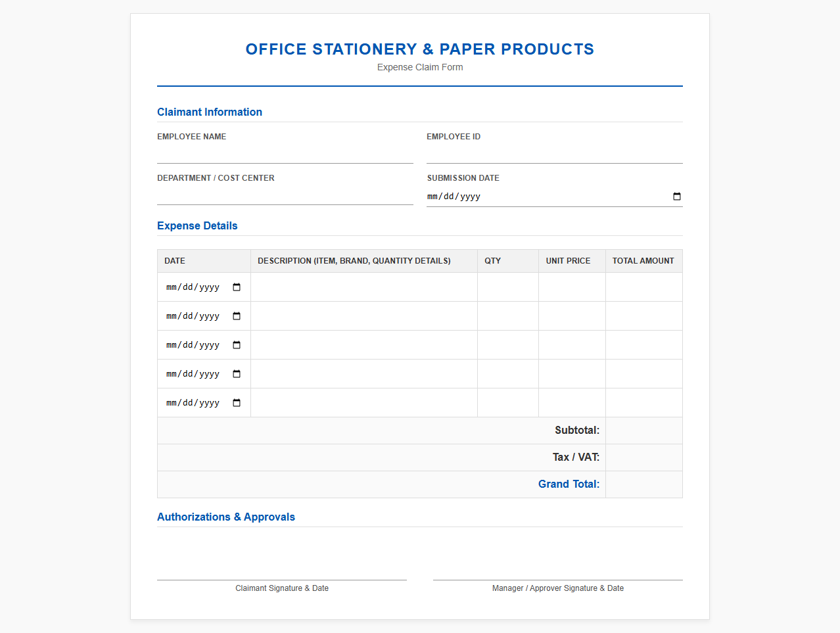Click the 'Claimant Information' section heading
The width and height of the screenshot is (840, 633).
tap(210, 112)
